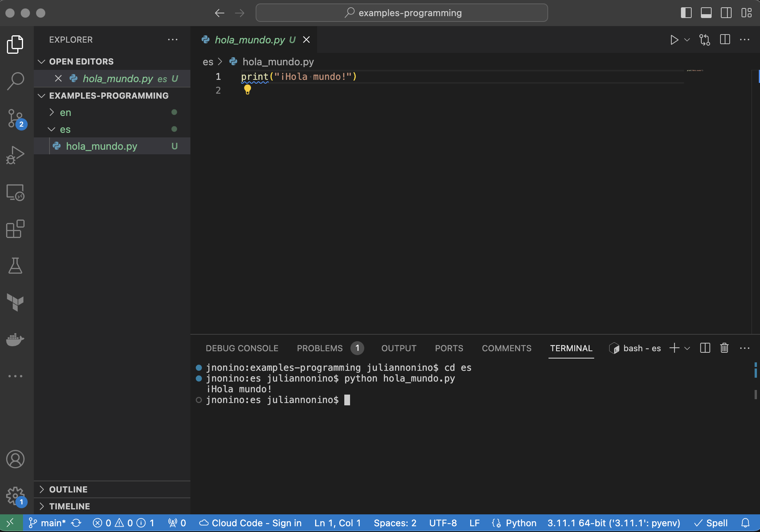Switch to OUTPUT tab
Viewport: 760px width, 532px height.
point(399,347)
